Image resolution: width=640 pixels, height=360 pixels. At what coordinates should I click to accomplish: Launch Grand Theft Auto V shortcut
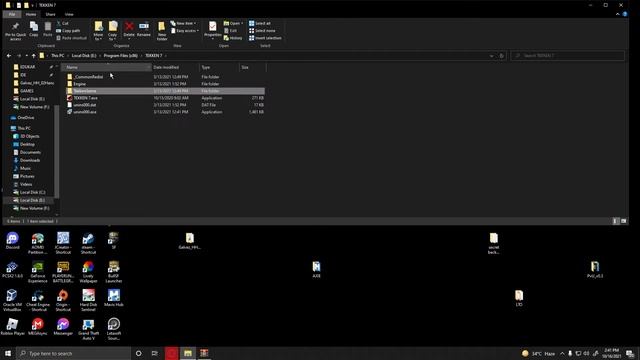click(x=88, y=329)
